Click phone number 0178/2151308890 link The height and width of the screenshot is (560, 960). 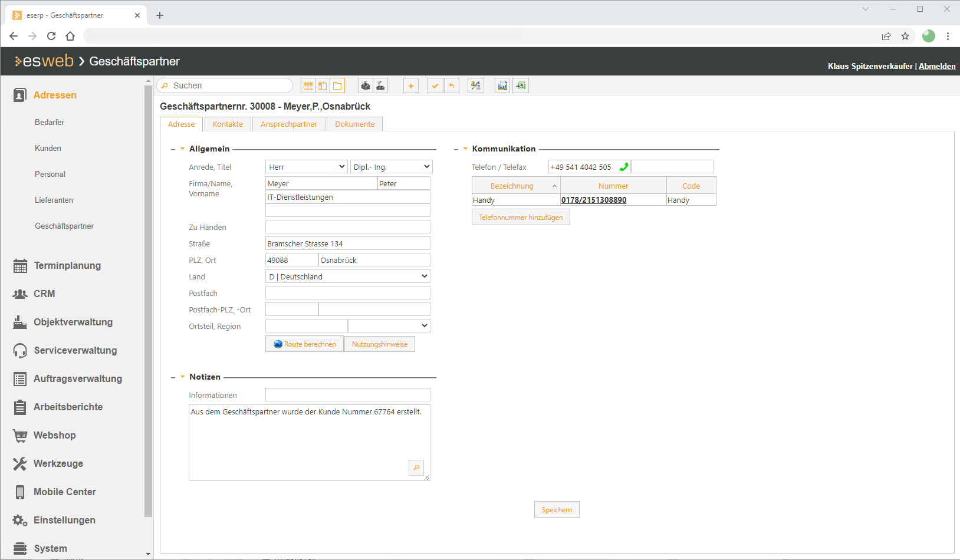pos(594,200)
